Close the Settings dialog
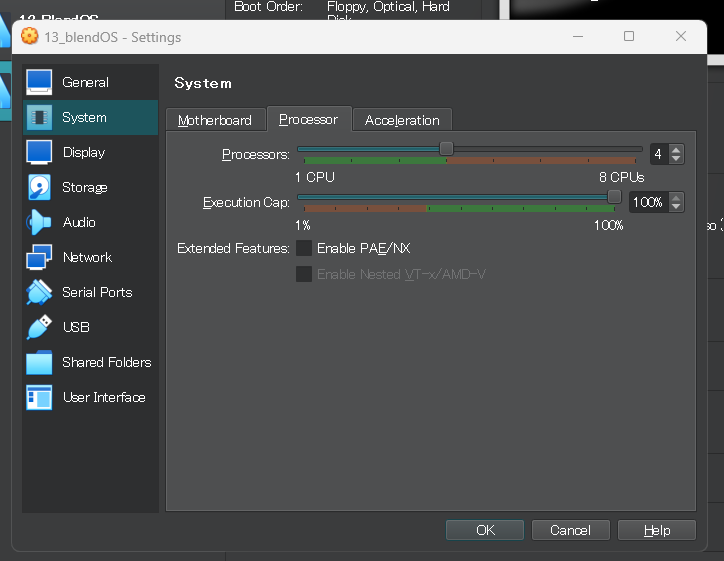 pyautogui.click(x=681, y=36)
